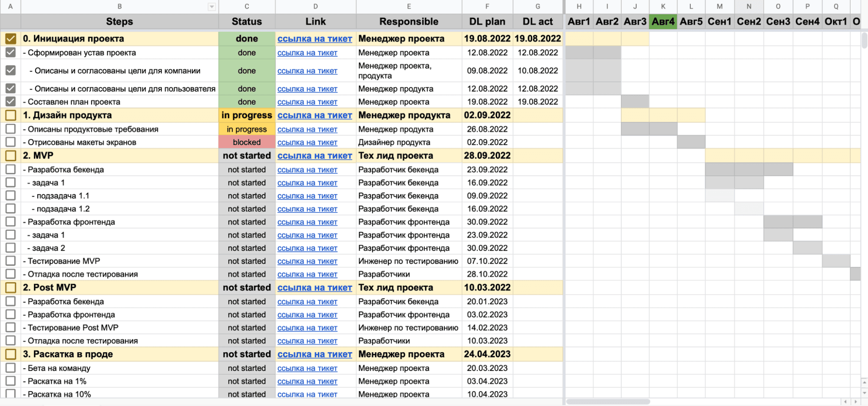This screenshot has width=868, height=406.
Task: Select column N header letter
Action: pos(749,7)
